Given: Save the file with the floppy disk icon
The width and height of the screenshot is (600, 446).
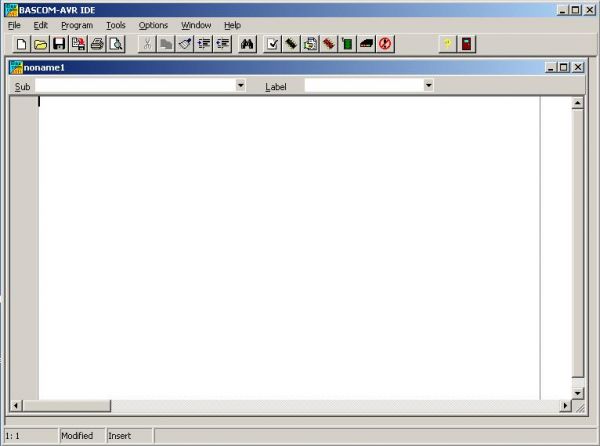Looking at the screenshot, I should 60,44.
